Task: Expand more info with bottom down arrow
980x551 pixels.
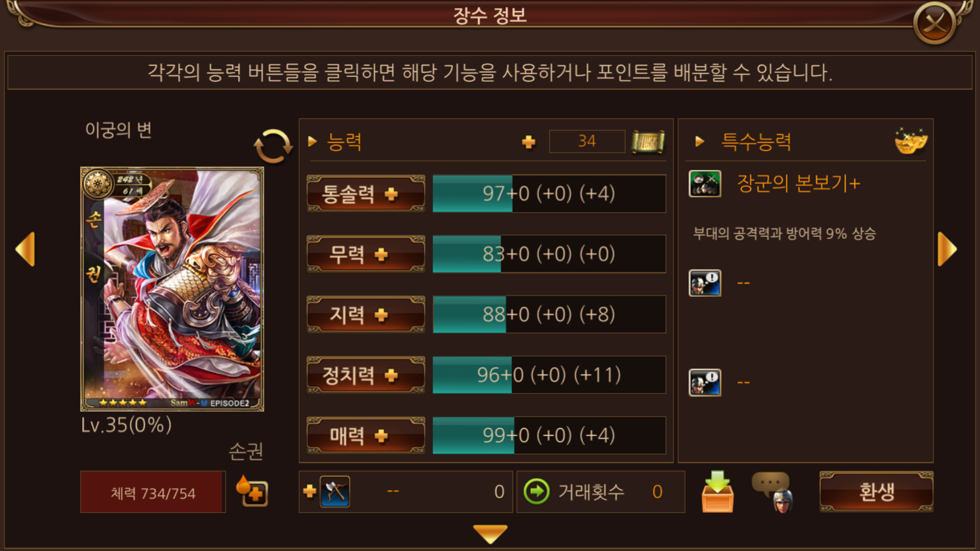Action: pyautogui.click(x=490, y=534)
